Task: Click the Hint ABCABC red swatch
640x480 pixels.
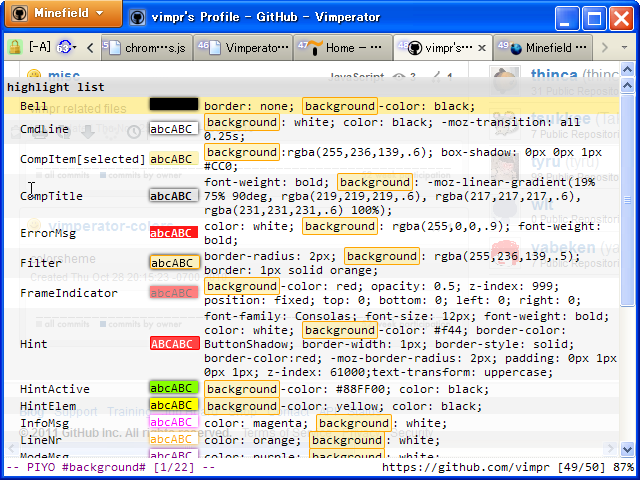Action: (x=175, y=344)
